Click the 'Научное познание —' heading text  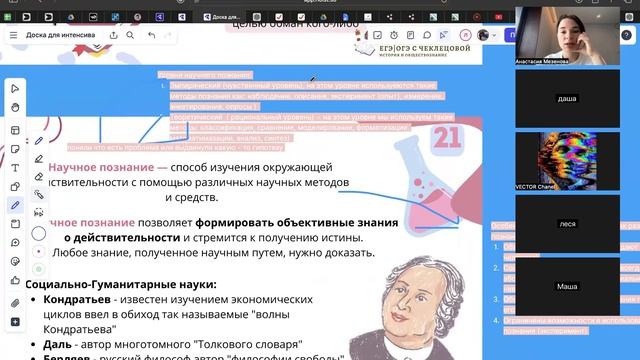108,167
